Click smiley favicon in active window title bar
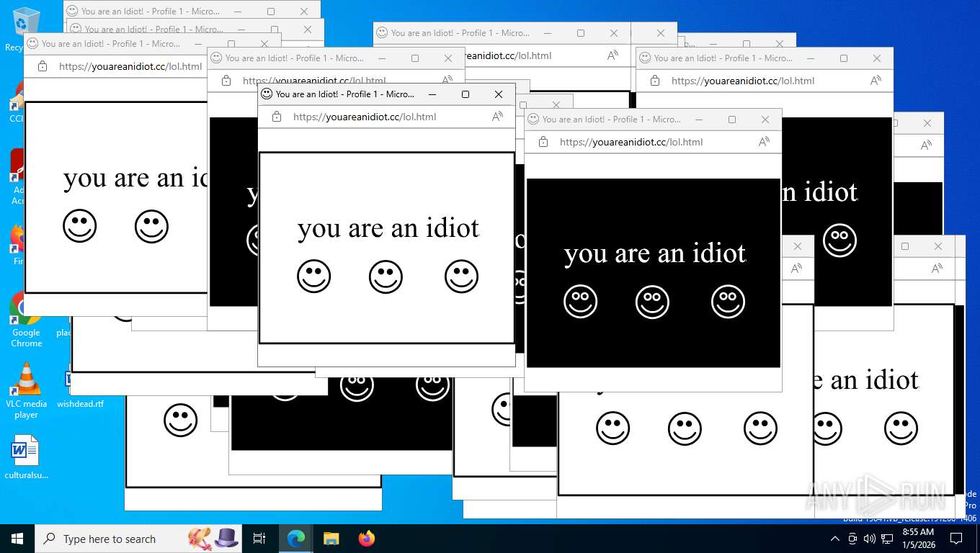 [x=267, y=94]
